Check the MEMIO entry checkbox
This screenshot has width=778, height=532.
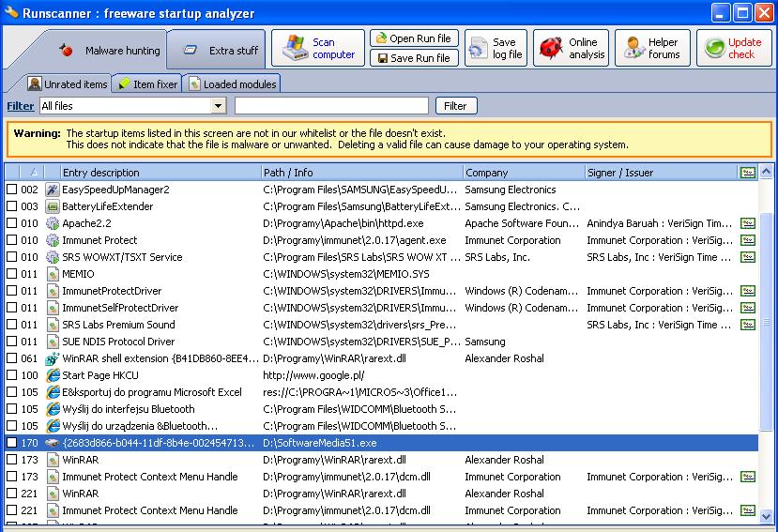click(12, 274)
